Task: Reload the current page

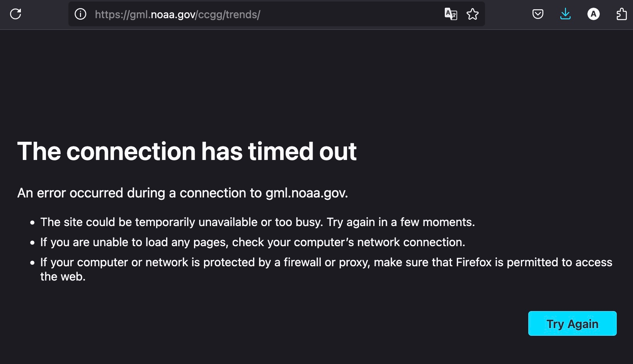Action: coord(15,14)
